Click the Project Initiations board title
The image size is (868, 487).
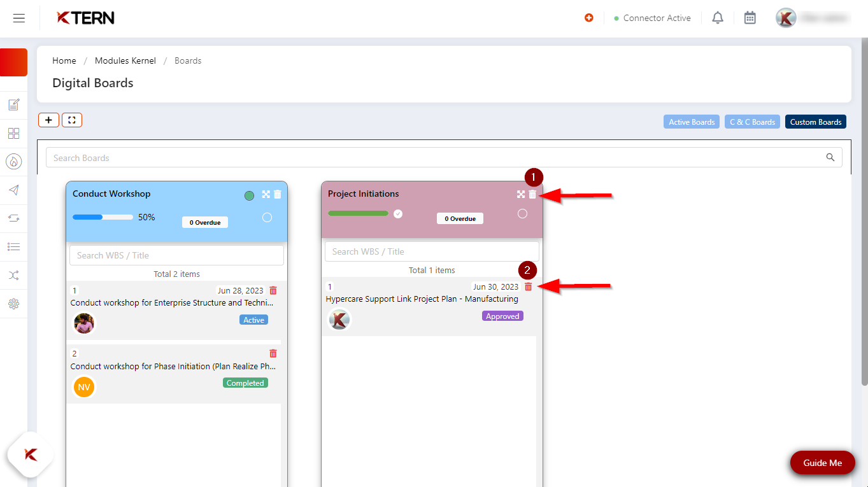(x=364, y=194)
